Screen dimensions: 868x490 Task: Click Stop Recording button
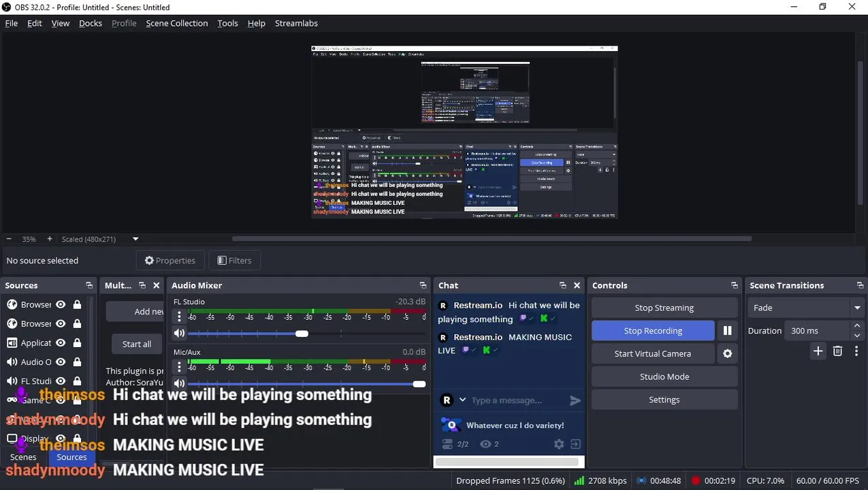(653, 331)
